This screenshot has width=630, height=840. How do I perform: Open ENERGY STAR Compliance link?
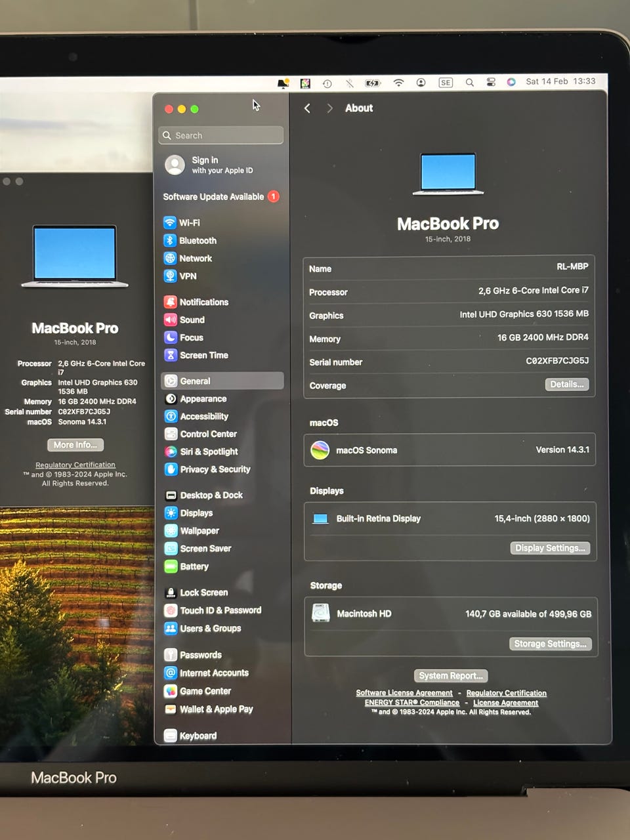coord(412,702)
